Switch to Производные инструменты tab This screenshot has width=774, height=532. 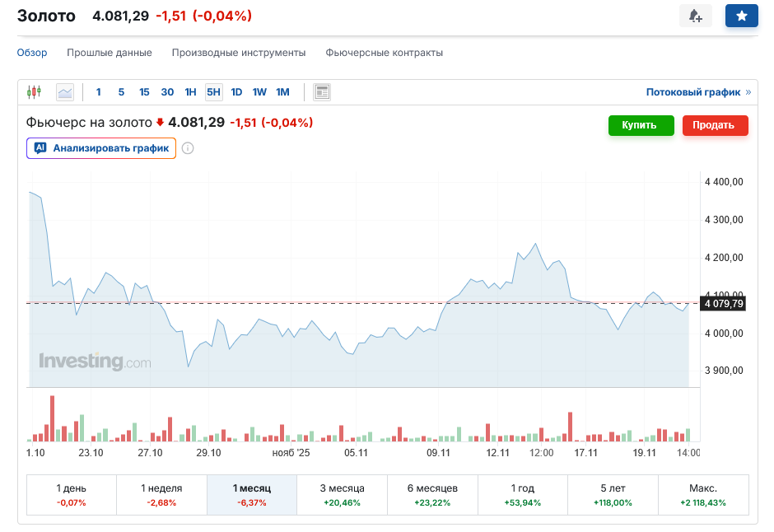239,53
